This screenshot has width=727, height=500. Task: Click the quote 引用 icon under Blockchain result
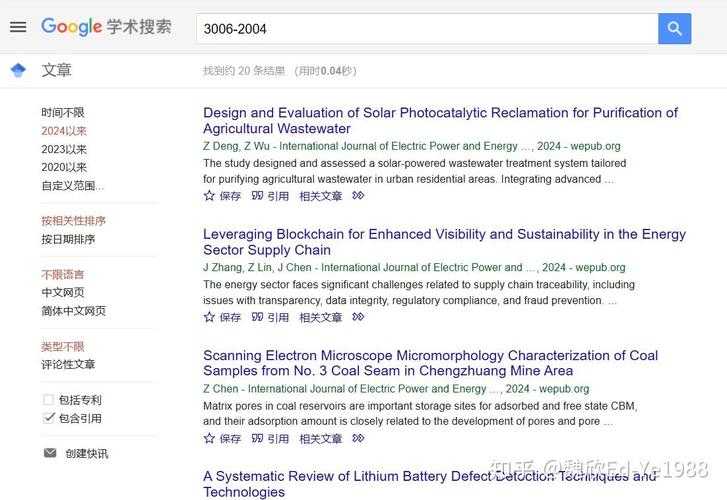[x=258, y=317]
